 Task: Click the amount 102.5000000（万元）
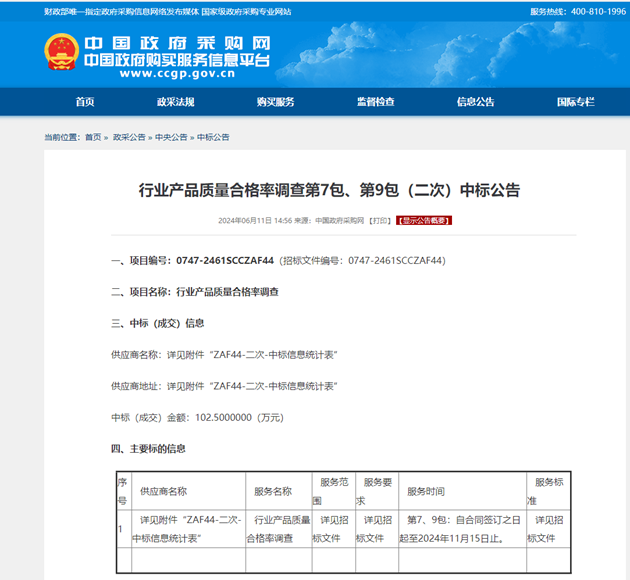point(239,418)
